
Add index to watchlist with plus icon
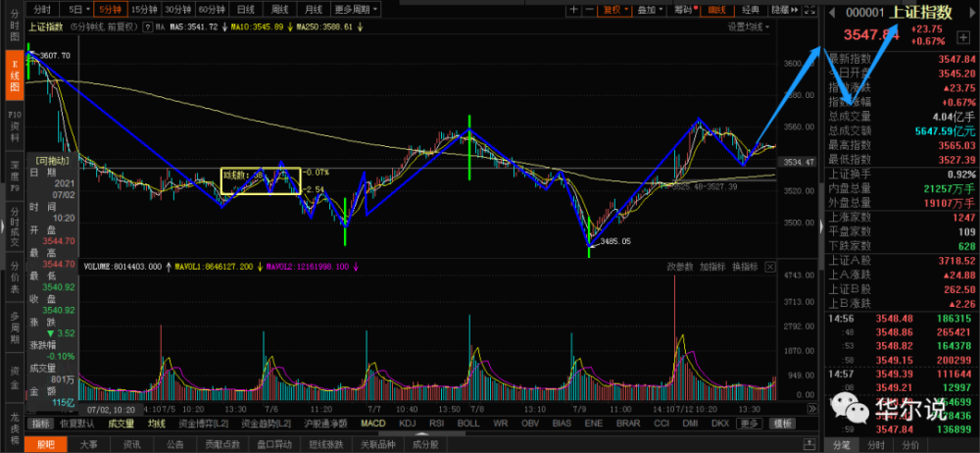pos(964,36)
